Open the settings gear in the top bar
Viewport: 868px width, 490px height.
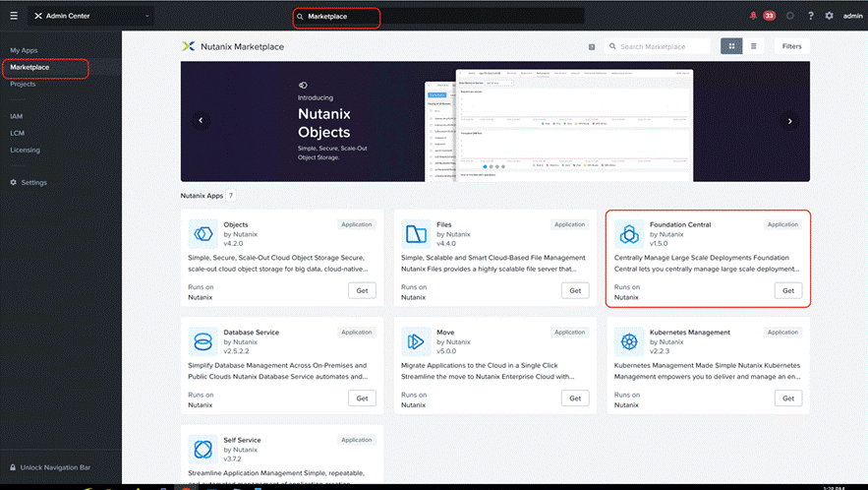[x=829, y=16]
